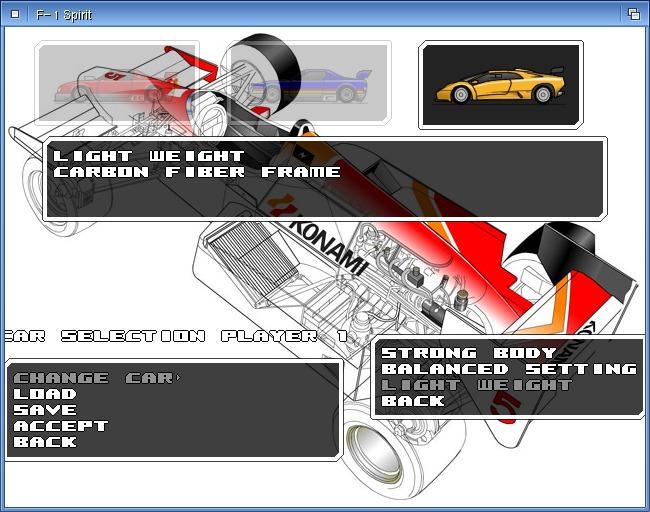Image resolution: width=650 pixels, height=512 pixels.
Task: Open the window menu icon in the title bar
Action: point(15,14)
